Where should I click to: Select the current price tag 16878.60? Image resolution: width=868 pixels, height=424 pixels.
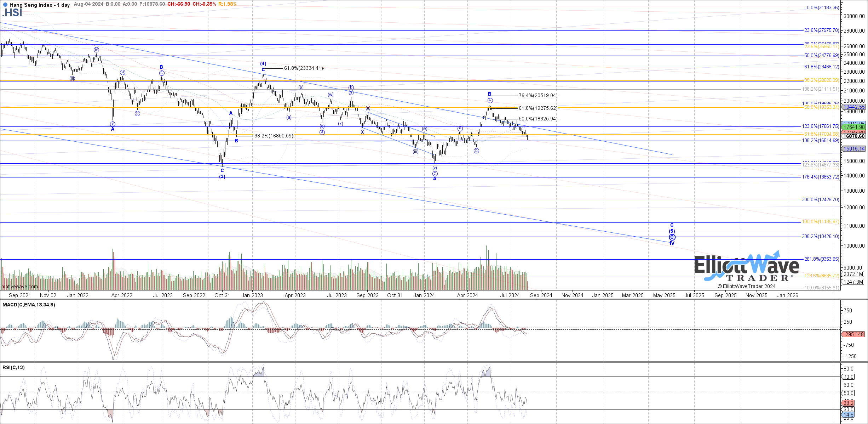click(853, 136)
